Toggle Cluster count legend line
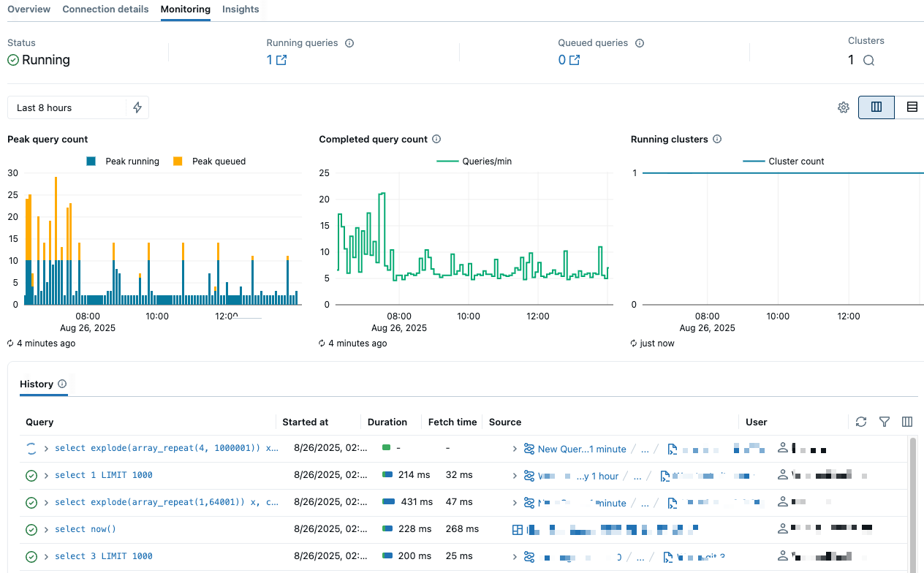 [784, 162]
